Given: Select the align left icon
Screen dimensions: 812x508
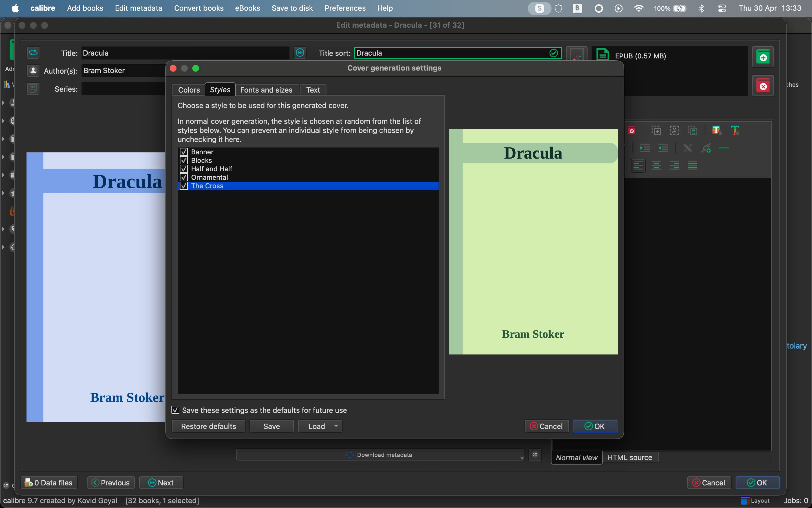Looking at the screenshot, I should coord(638,166).
